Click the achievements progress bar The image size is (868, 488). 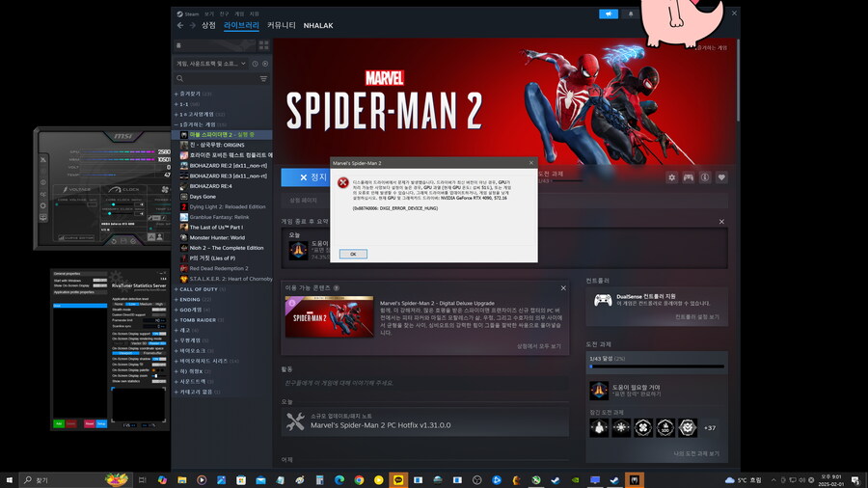tap(656, 366)
